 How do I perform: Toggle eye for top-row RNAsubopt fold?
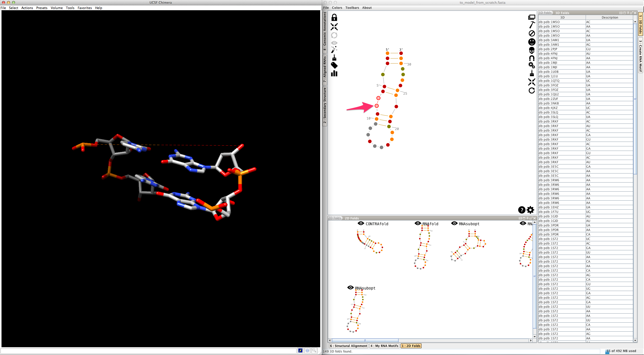coord(454,223)
